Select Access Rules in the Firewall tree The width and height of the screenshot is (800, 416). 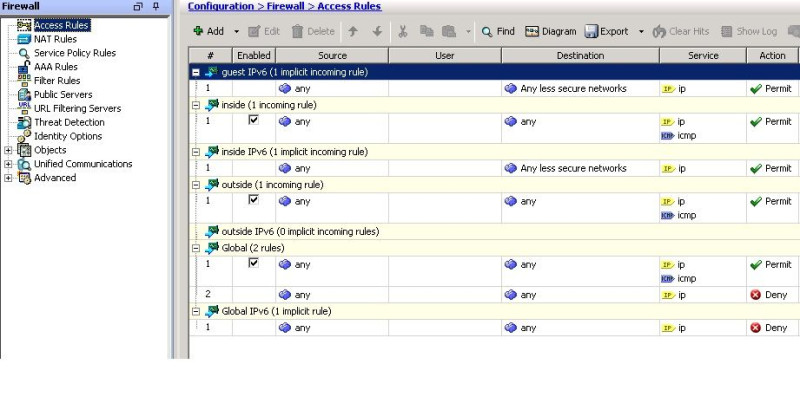pyautogui.click(x=61, y=25)
